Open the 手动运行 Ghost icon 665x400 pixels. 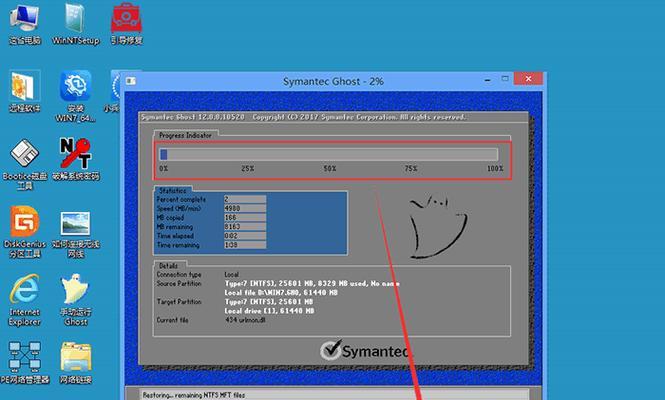[75, 299]
